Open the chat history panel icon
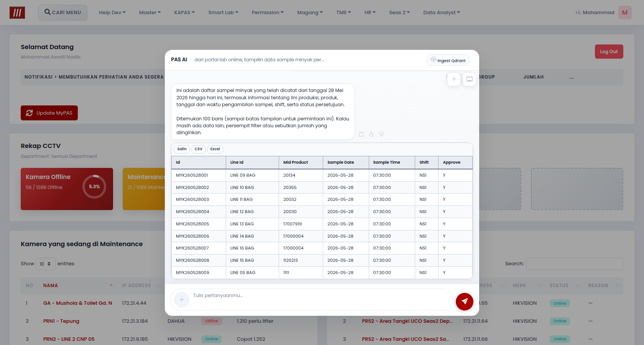 click(x=470, y=79)
